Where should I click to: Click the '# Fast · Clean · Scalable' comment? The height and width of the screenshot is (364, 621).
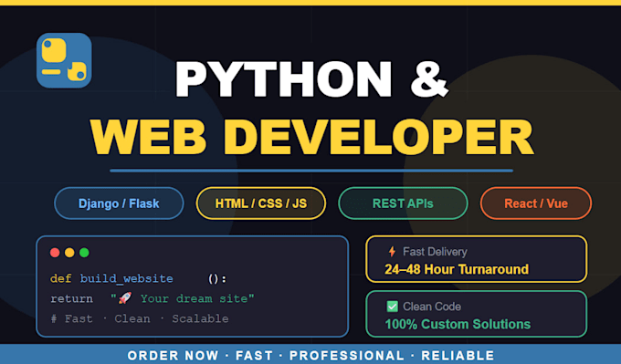coord(140,318)
